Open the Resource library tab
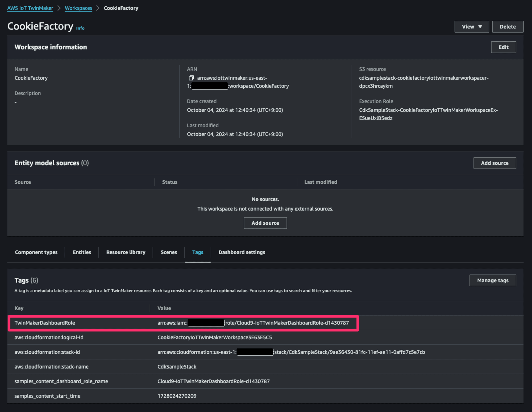This screenshot has height=412, width=532. [x=126, y=252]
